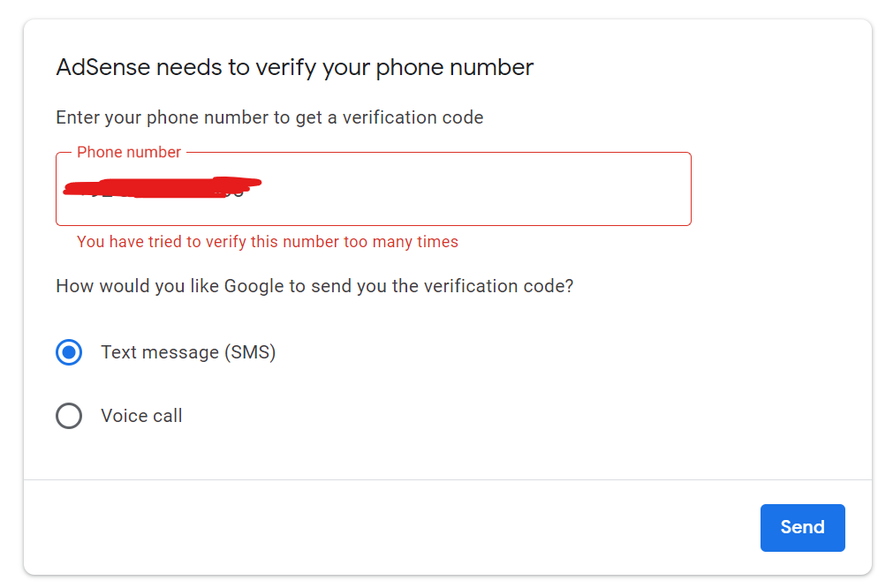Viewport: 878px width, 588px height.
Task: Click Send at the bottom right corner
Action: click(x=801, y=527)
